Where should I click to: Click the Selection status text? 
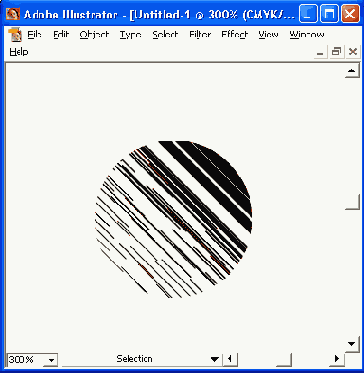[x=134, y=359]
